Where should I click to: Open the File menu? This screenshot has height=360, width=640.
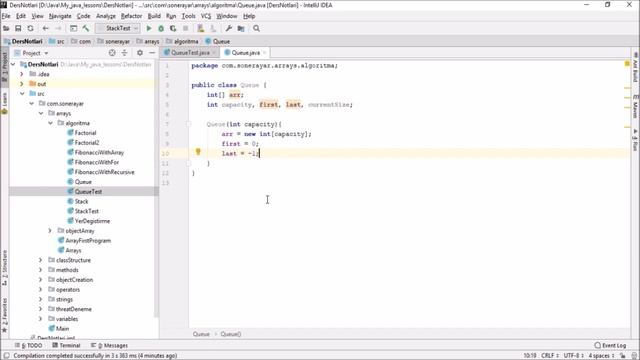6,16
